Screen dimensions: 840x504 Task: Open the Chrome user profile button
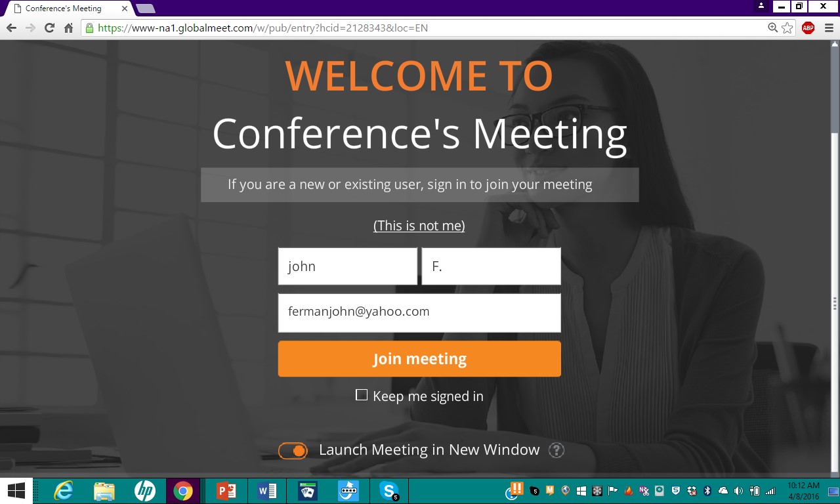tap(761, 7)
